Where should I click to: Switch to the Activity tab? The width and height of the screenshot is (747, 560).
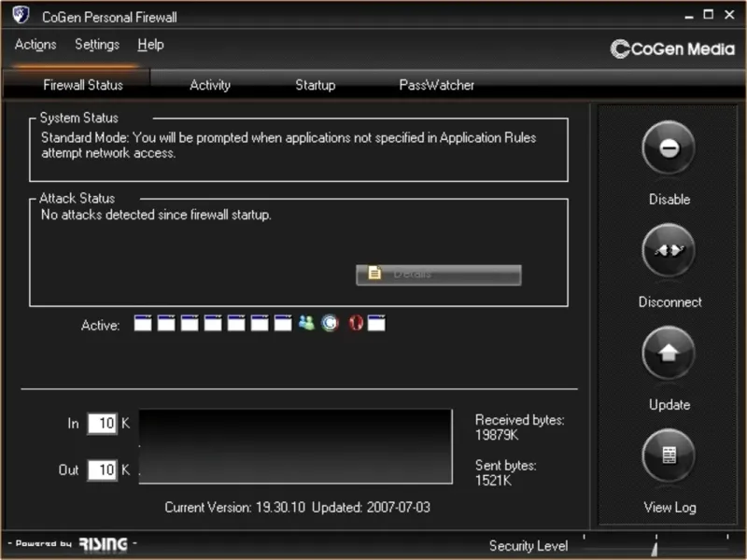[x=210, y=85]
